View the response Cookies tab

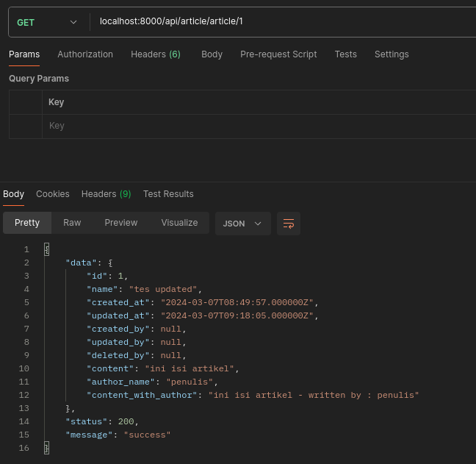(53, 194)
